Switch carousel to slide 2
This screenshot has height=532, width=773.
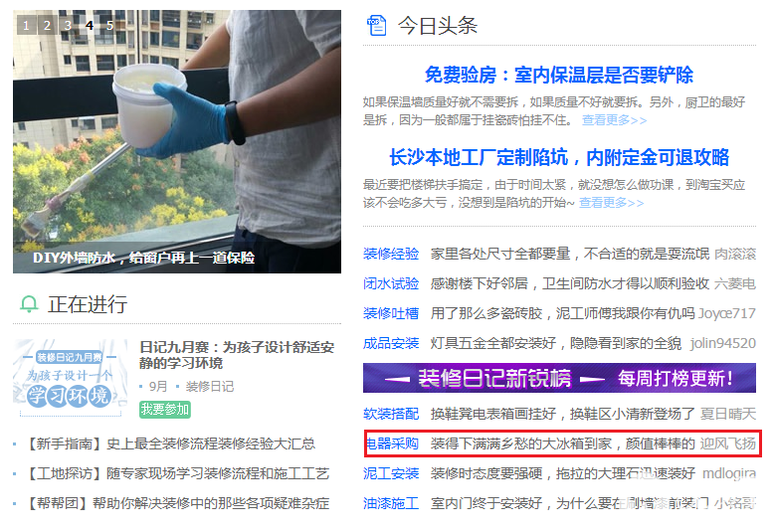coord(48,25)
